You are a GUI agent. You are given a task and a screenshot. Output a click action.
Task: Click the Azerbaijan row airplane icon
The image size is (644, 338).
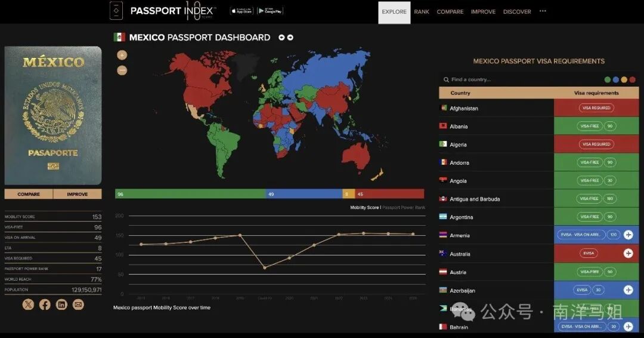[x=628, y=290]
